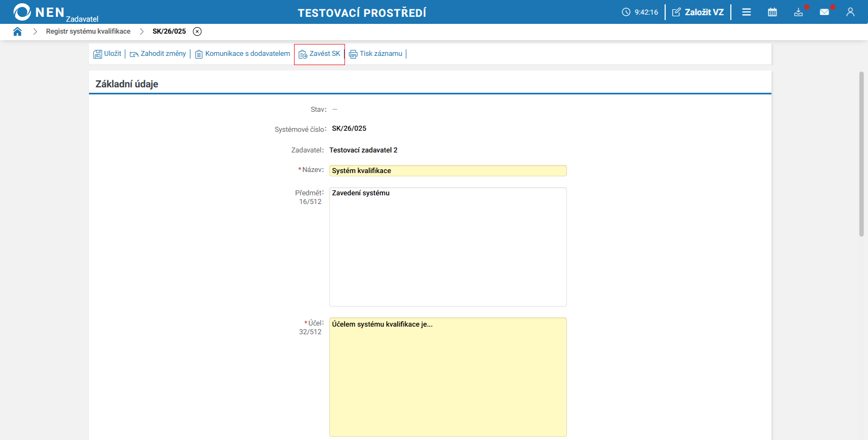The height and width of the screenshot is (440, 868).
Task: Open the user profile icon
Action: (850, 12)
